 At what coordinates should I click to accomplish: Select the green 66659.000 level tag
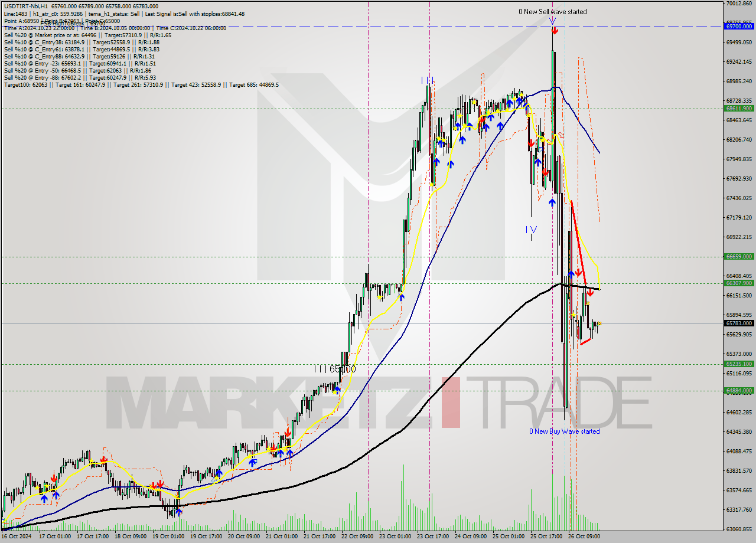tap(739, 257)
